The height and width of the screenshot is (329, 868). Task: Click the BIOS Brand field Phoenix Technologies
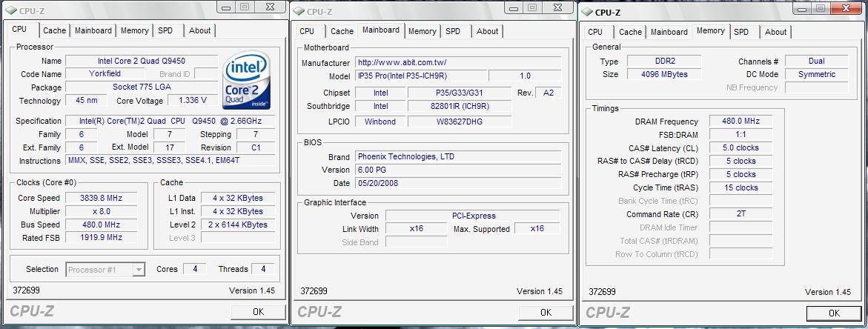click(458, 156)
